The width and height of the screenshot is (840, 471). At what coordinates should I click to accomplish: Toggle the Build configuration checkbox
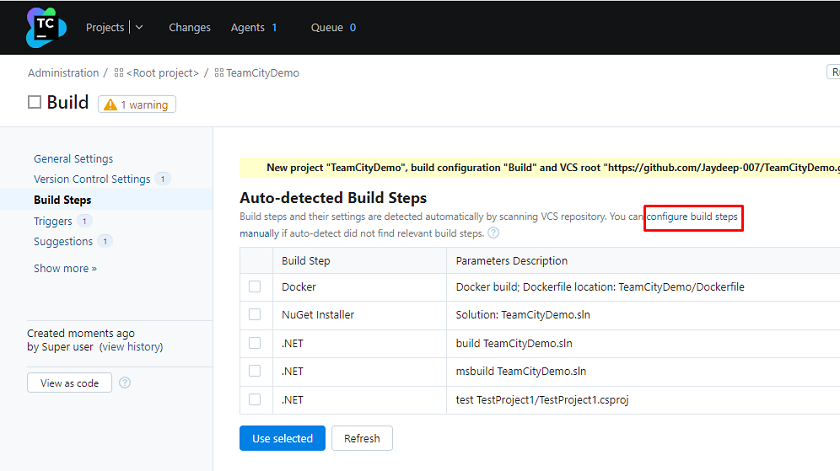pyautogui.click(x=34, y=102)
